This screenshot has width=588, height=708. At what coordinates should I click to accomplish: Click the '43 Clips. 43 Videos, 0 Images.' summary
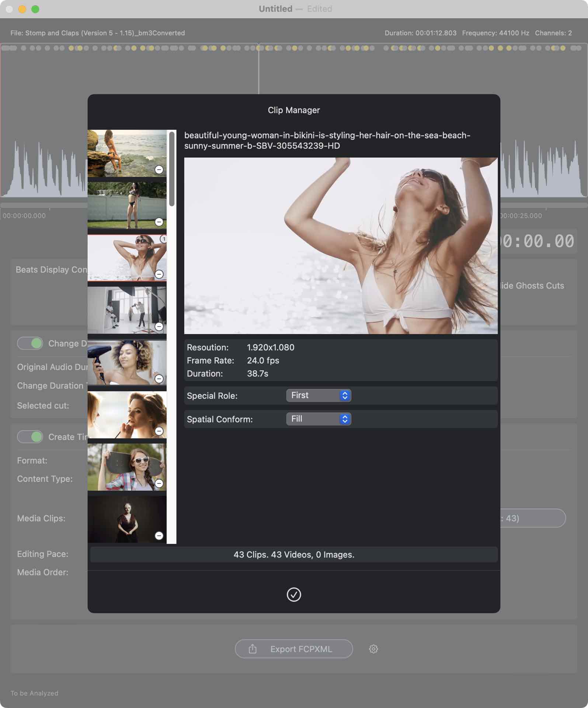coord(294,555)
